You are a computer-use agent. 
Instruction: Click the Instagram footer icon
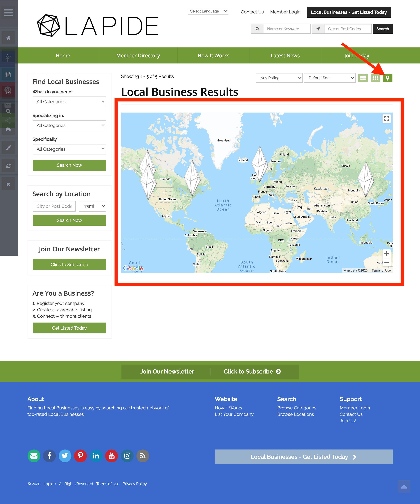coord(127,456)
